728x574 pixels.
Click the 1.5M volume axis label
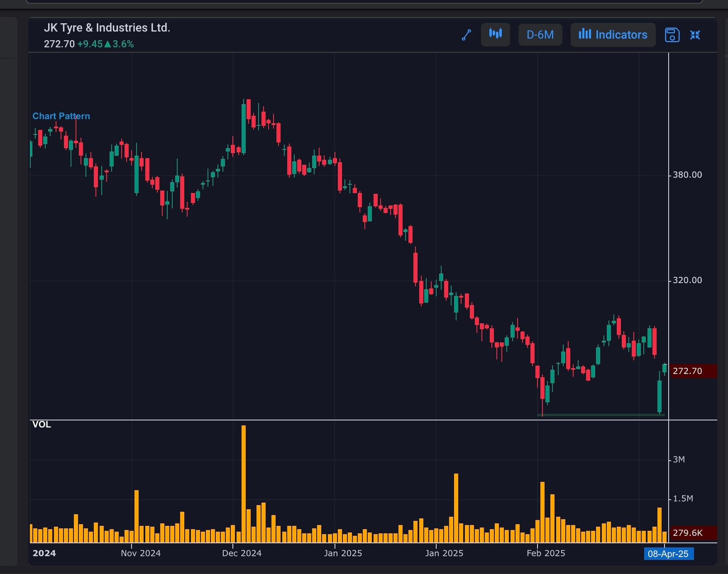point(683,498)
